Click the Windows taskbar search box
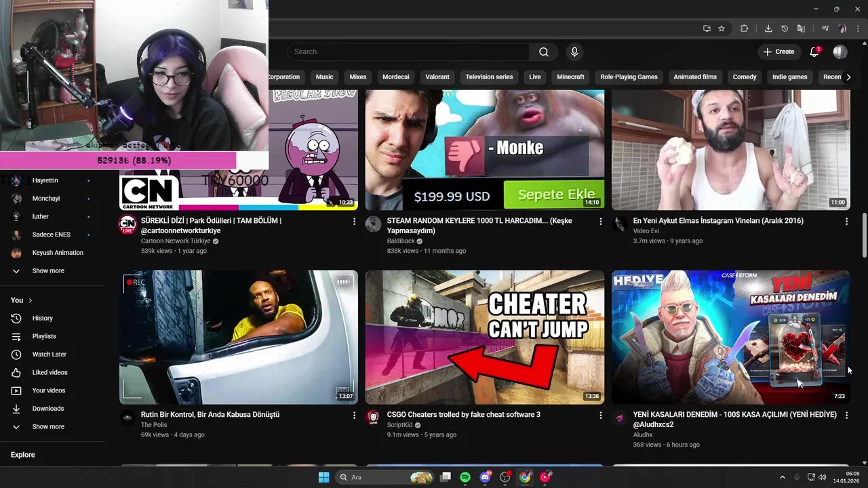868x488 pixels. pos(385,477)
